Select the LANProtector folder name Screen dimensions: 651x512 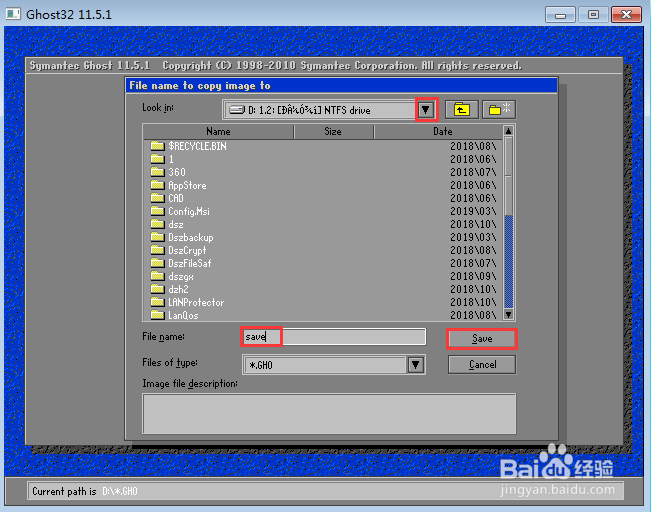point(196,302)
